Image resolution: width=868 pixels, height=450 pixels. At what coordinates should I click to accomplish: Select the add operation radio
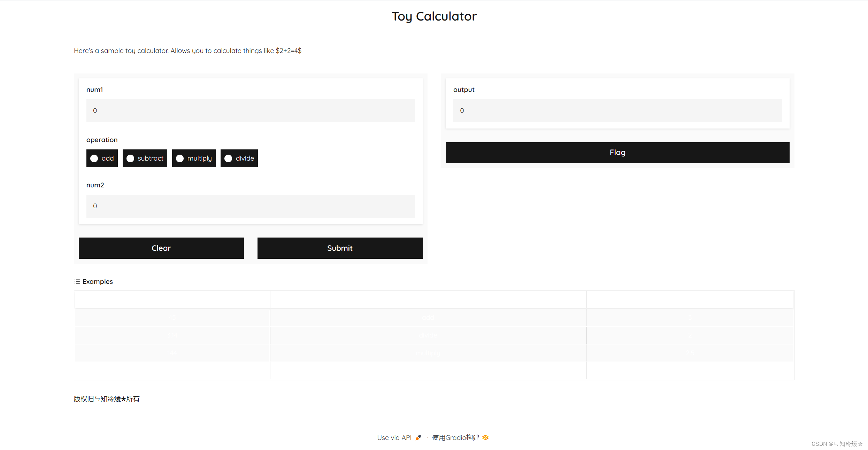click(94, 158)
